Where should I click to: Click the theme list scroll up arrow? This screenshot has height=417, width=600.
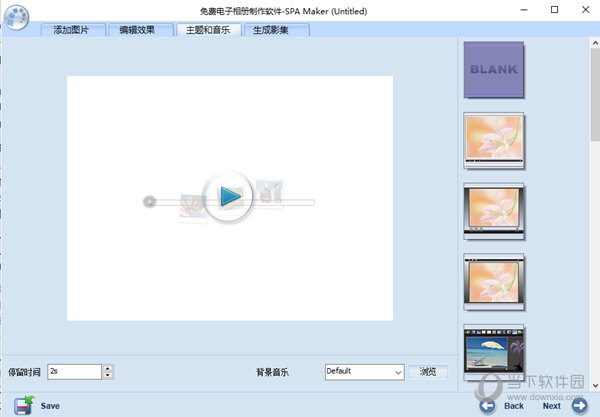pyautogui.click(x=595, y=42)
